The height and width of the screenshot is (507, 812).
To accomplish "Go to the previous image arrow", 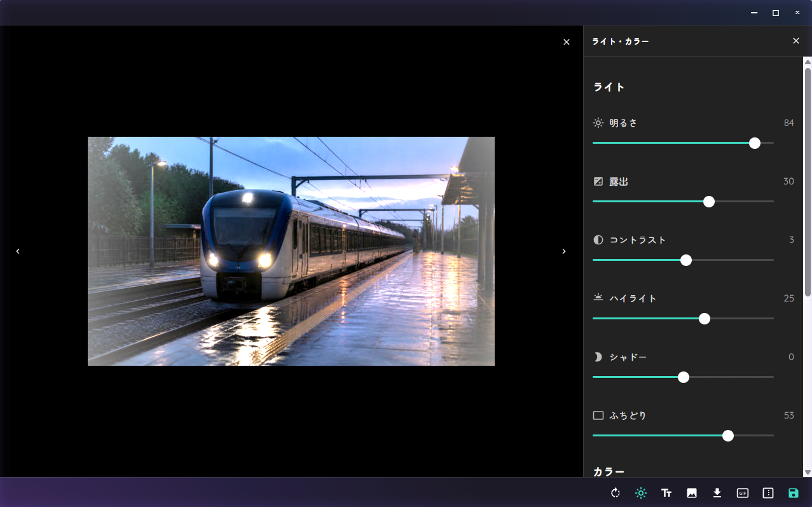I will (x=18, y=251).
